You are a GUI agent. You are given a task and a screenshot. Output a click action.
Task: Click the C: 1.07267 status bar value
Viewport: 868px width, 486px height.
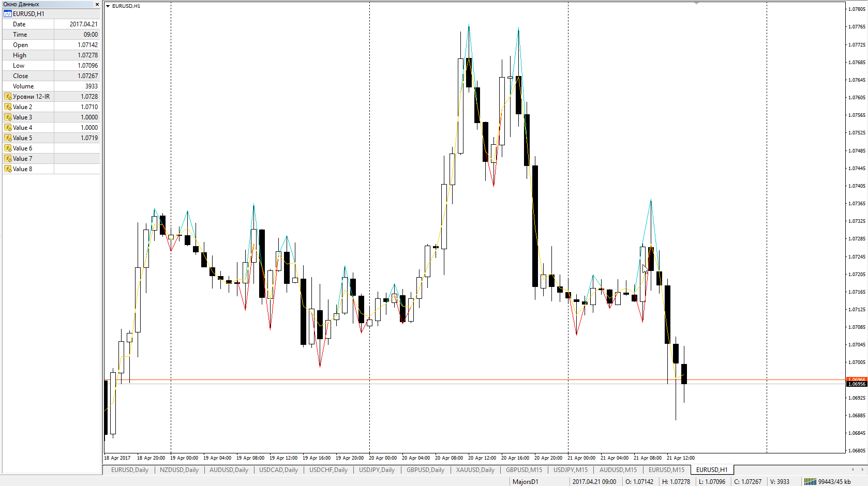pyautogui.click(x=748, y=482)
